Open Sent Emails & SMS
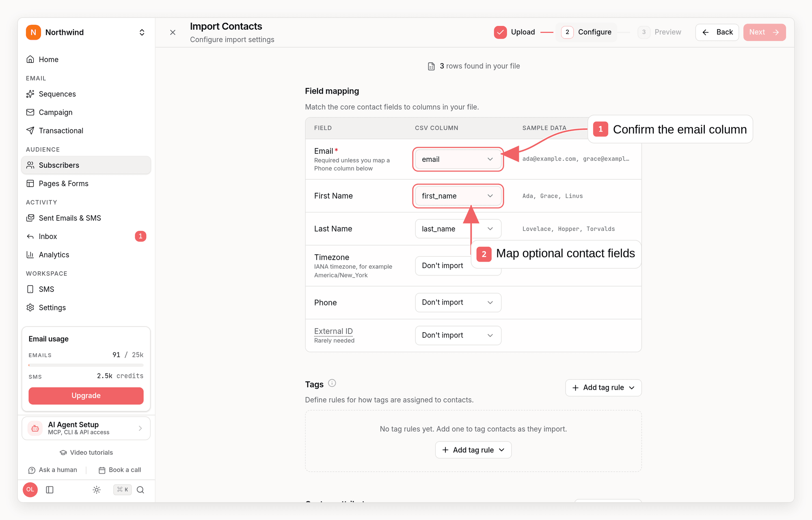 [86, 218]
